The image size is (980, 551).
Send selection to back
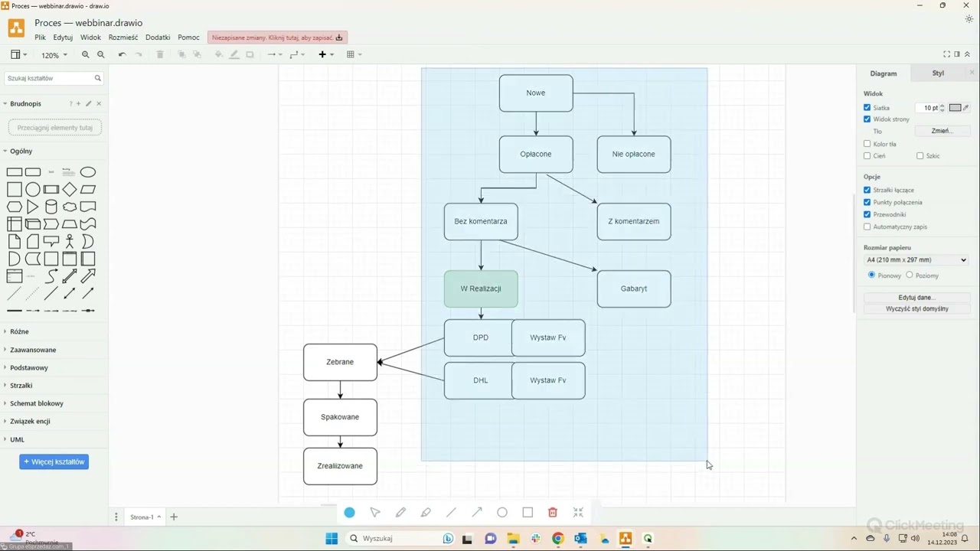197,54
